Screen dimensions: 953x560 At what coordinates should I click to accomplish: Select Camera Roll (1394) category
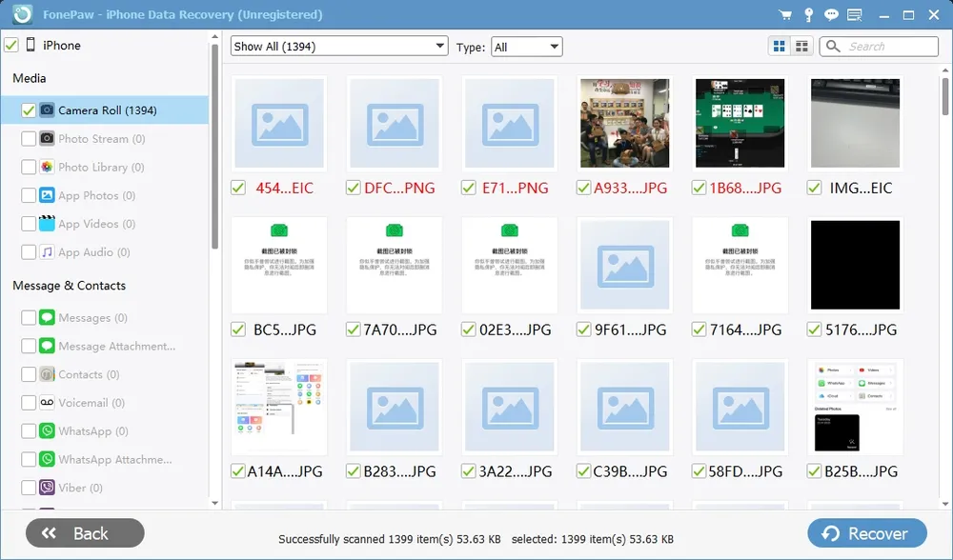click(x=105, y=110)
